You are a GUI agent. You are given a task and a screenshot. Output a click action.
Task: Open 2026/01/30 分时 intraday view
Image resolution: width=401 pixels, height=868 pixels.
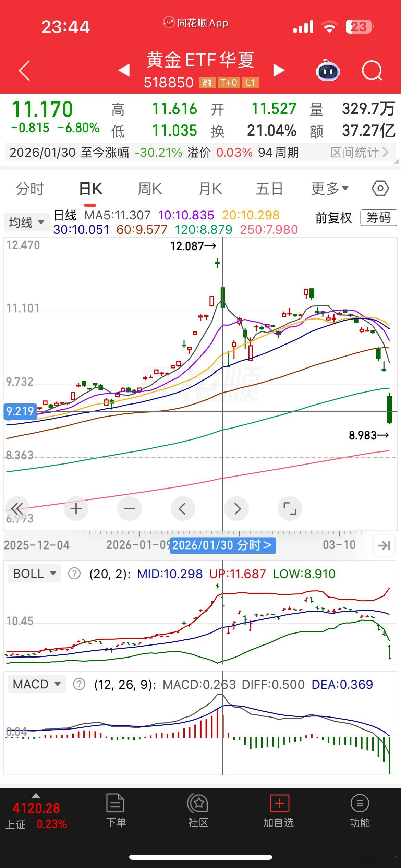[223, 545]
